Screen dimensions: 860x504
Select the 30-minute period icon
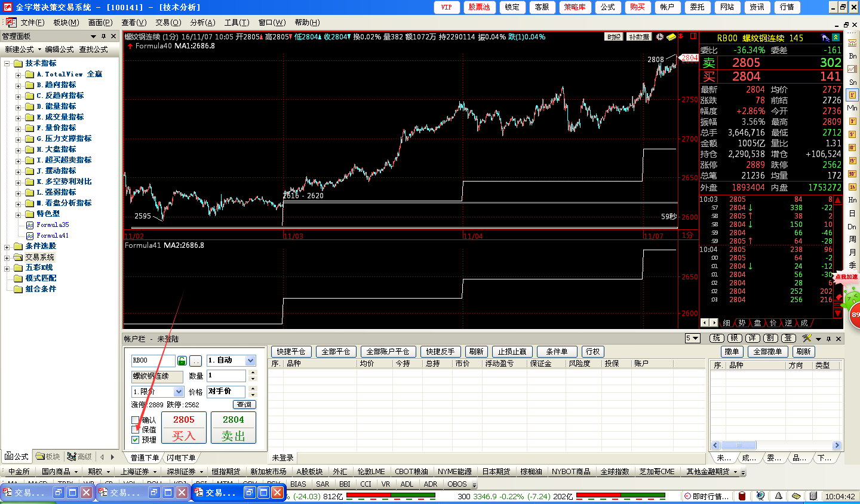click(x=852, y=174)
